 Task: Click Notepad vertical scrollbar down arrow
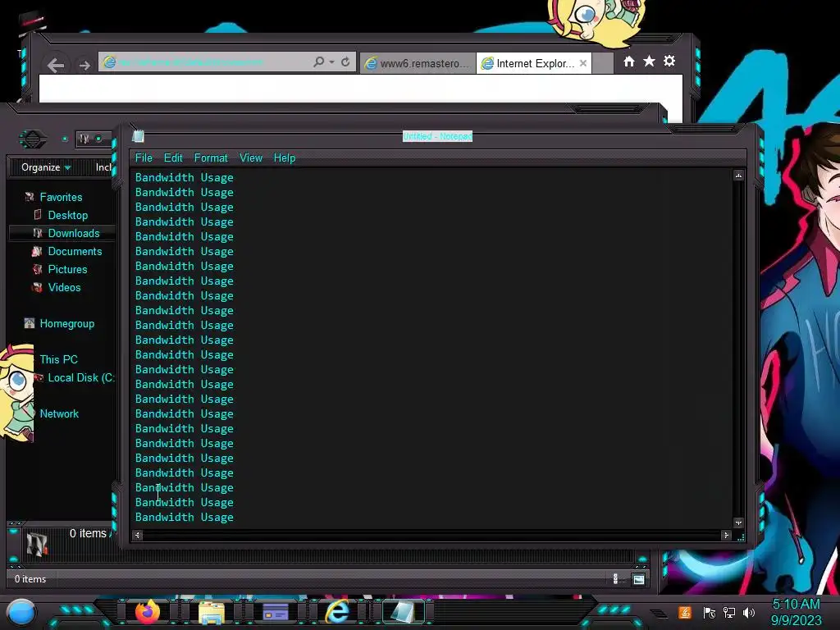click(738, 523)
